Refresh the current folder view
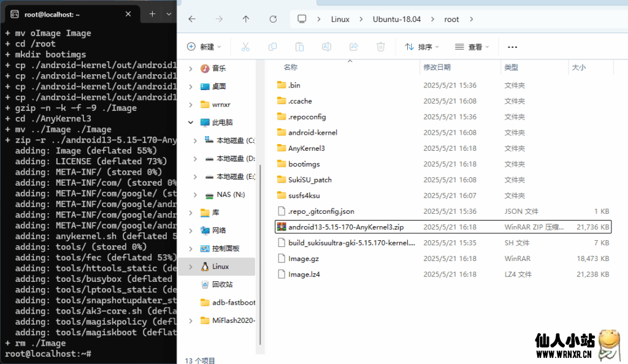This screenshot has width=628, height=364. 273,19
